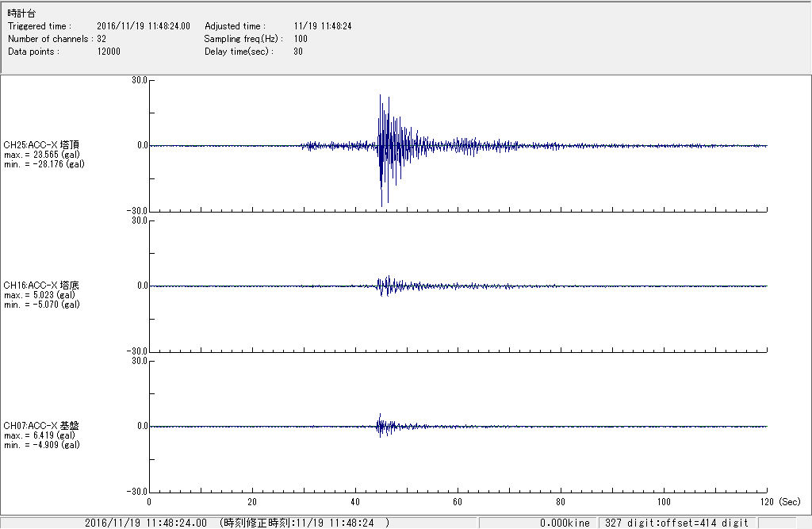Select the Triggered time value 2016/11/19 11:48:24.00

(148, 26)
